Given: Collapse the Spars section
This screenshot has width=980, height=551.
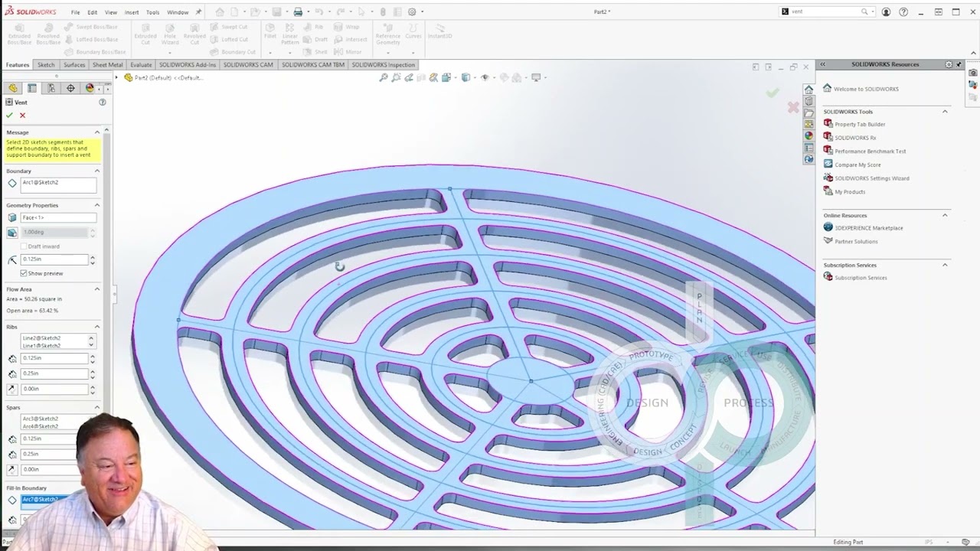Looking at the screenshot, I should [x=97, y=407].
